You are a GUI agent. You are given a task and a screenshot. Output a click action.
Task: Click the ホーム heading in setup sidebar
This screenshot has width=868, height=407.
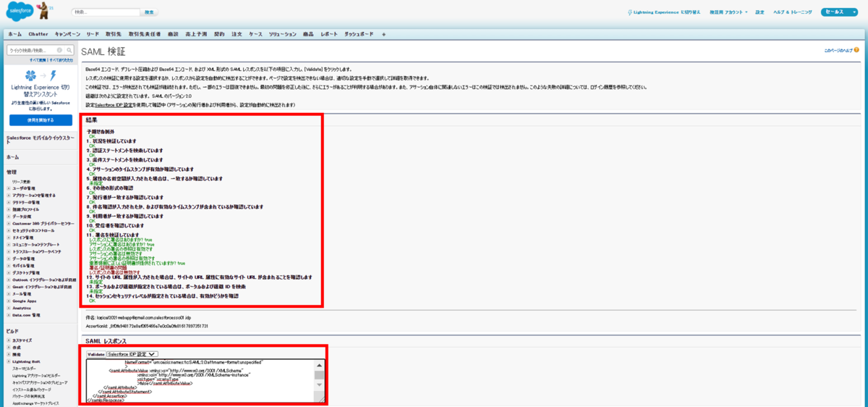pyautogui.click(x=13, y=156)
